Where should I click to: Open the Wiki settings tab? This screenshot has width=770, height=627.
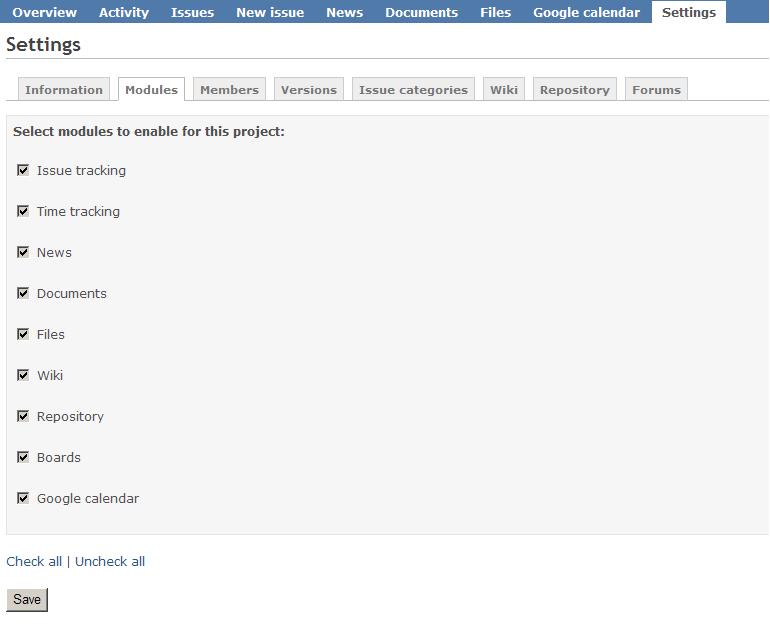pos(504,89)
